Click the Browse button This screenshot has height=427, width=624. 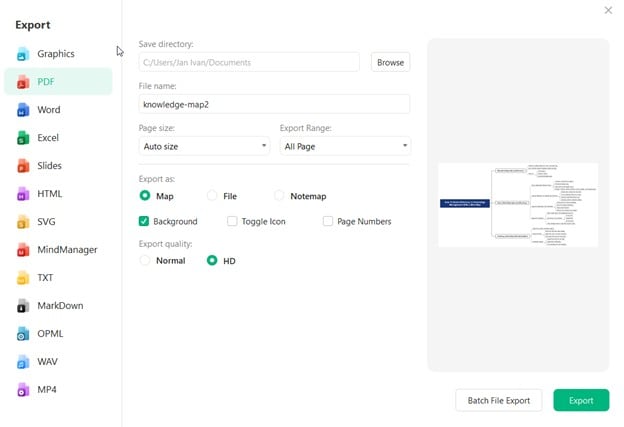click(x=390, y=62)
